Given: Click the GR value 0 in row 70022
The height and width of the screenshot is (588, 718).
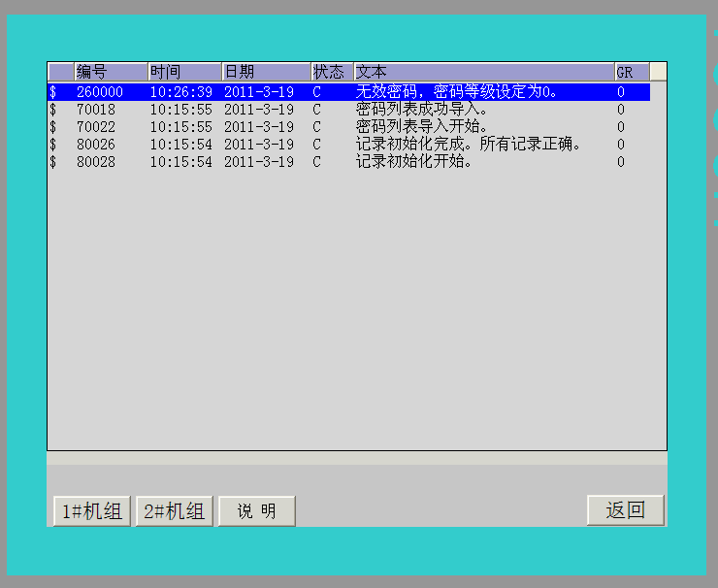Looking at the screenshot, I should click(x=621, y=127).
